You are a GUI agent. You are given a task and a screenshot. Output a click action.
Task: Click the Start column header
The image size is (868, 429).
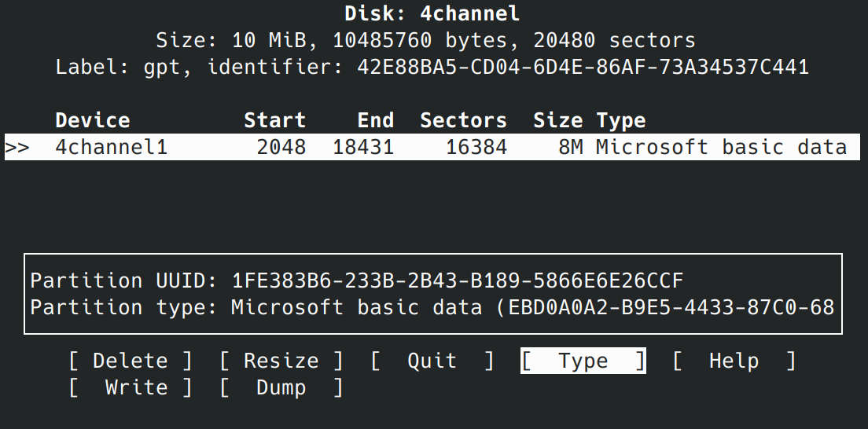point(274,120)
